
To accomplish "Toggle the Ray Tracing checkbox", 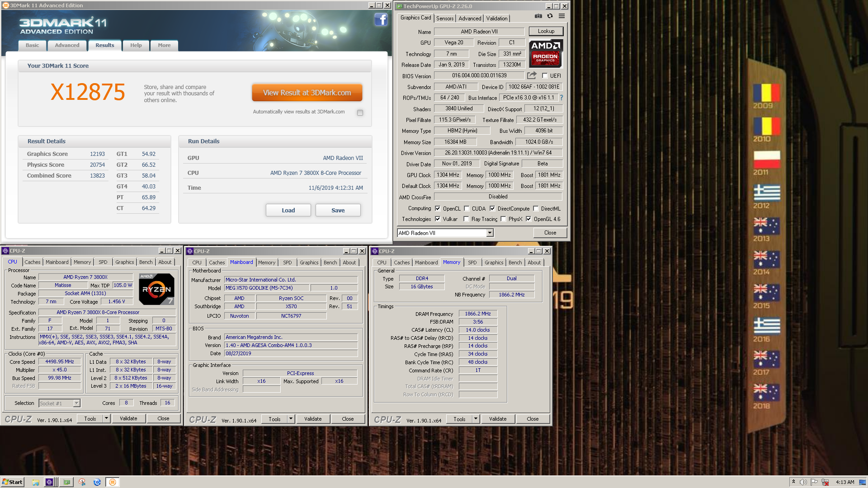I will pyautogui.click(x=466, y=219).
